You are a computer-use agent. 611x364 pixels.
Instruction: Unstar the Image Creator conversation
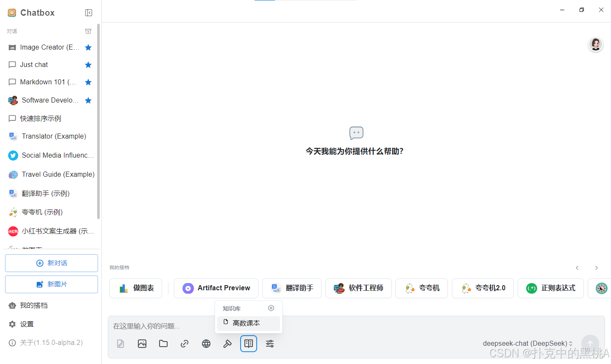click(x=88, y=47)
